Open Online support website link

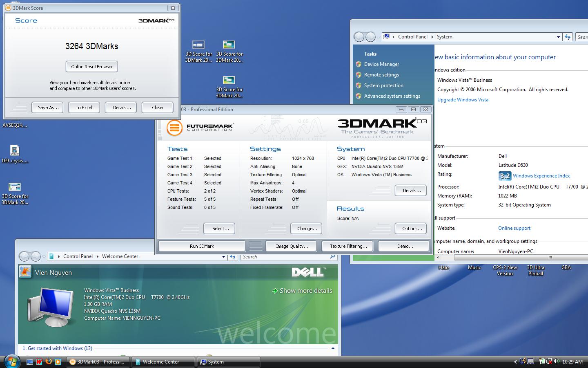click(x=514, y=228)
